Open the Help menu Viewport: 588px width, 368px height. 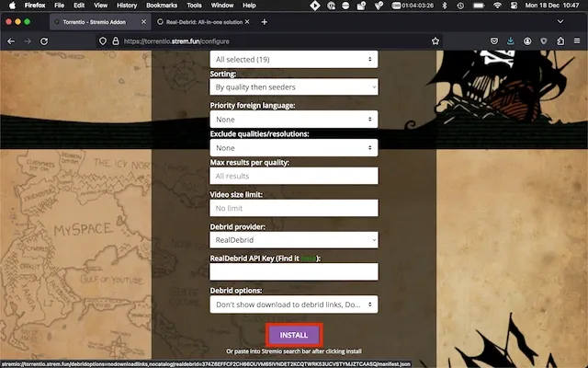249,6
